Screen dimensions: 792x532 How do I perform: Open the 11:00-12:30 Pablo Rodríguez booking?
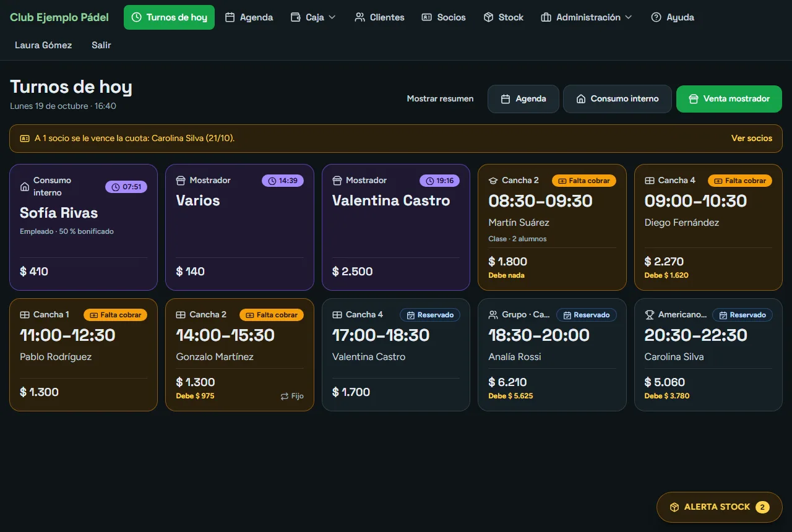(84, 355)
